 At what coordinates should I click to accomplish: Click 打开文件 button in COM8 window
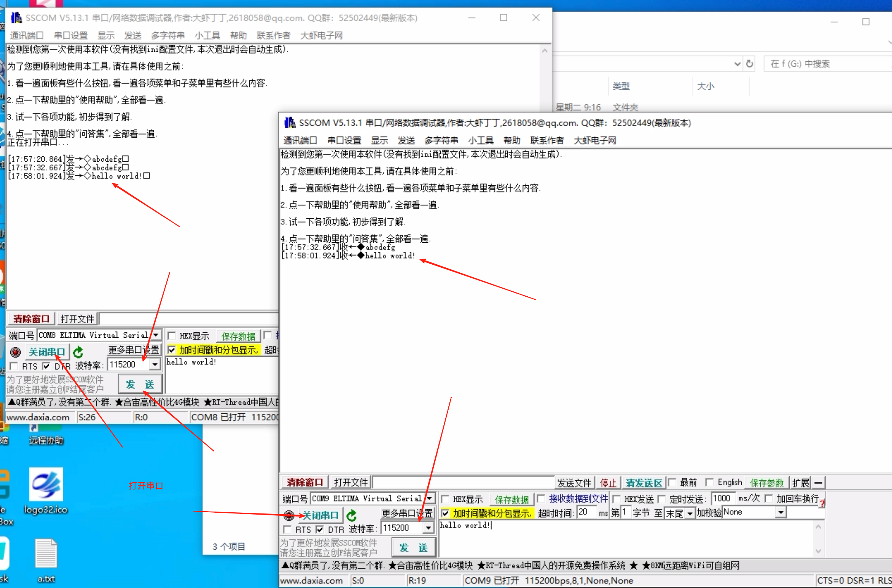point(77,319)
